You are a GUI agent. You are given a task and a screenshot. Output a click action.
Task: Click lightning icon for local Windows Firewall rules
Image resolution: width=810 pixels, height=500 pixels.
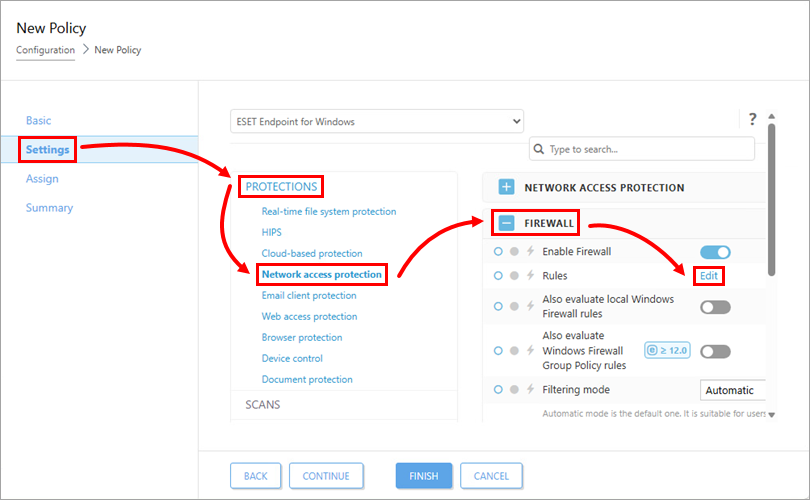pyautogui.click(x=530, y=306)
